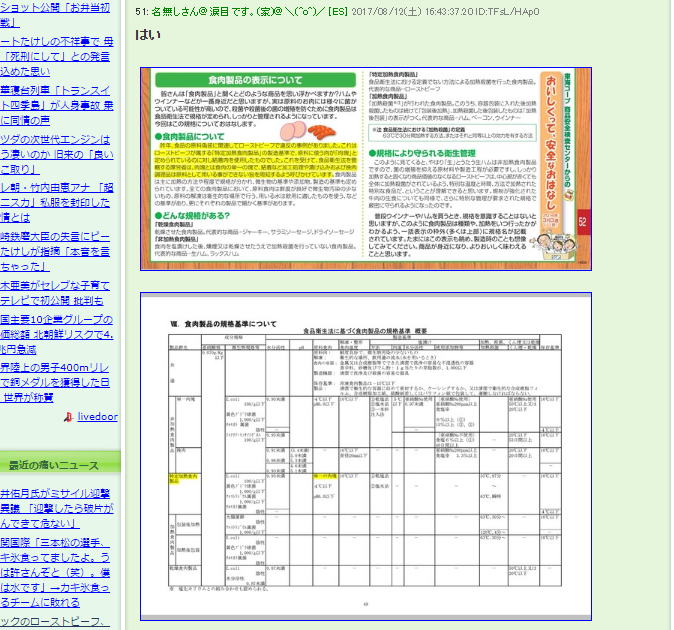This screenshot has width=674, height=630.
Task: Open the セレブな子育て テレビで初公開 article
Action: click(55, 293)
